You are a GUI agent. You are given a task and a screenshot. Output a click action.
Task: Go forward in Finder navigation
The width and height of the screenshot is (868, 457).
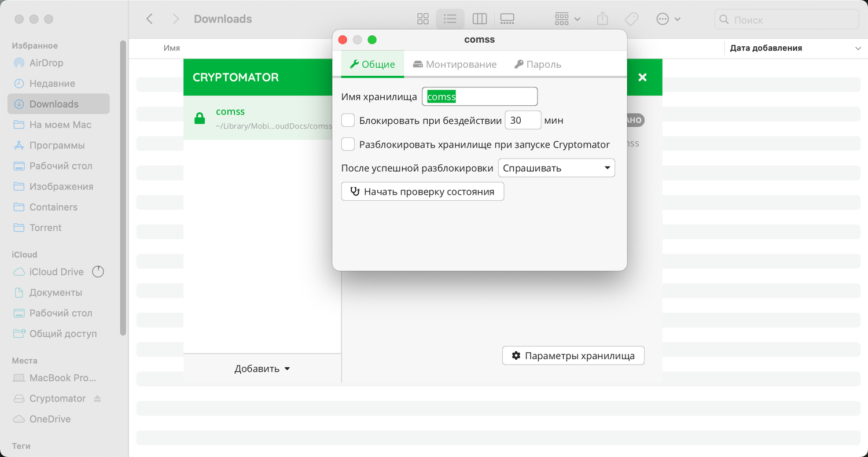pos(176,19)
